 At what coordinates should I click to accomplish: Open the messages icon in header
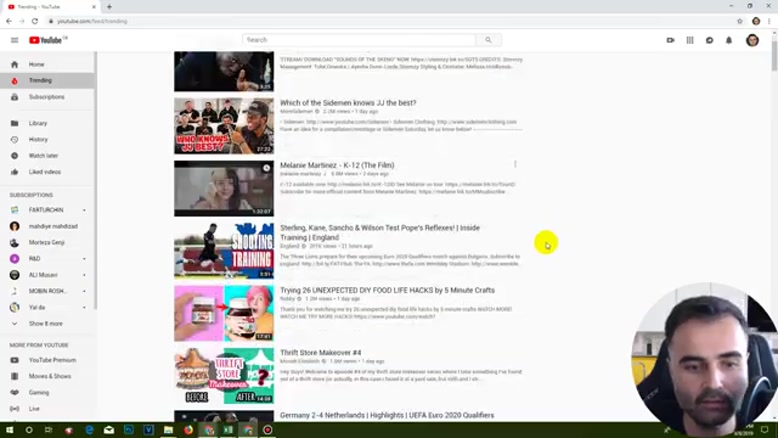(x=710, y=40)
